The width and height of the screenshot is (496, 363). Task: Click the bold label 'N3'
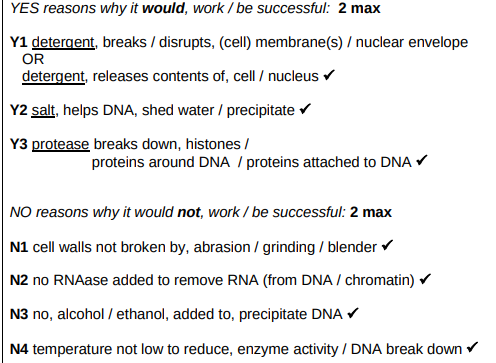click(x=19, y=314)
